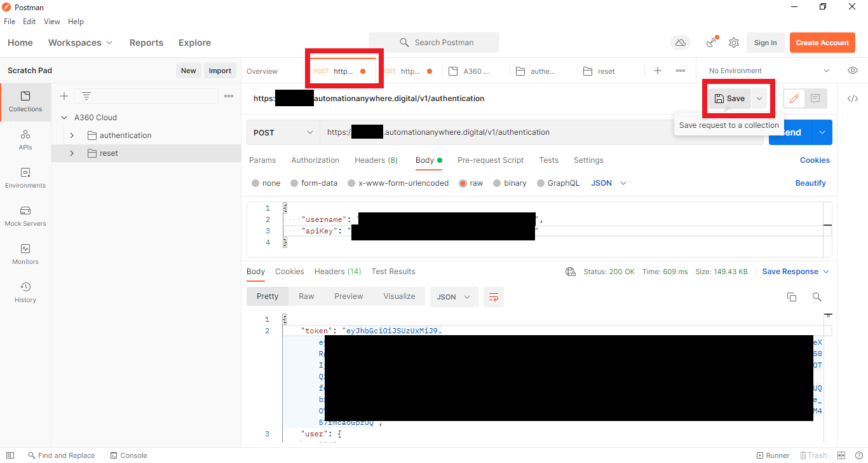
Task: Expand the reset folder chevron
Action: [72, 153]
